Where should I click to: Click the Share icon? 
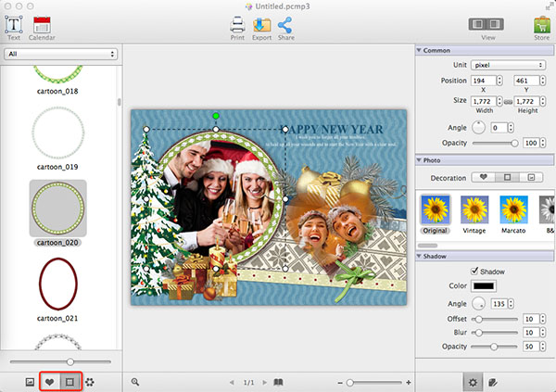285,25
